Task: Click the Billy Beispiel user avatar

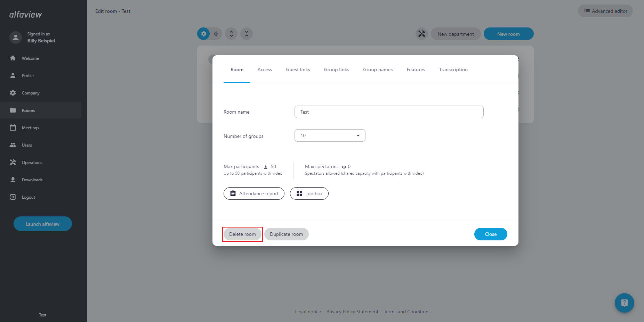Action: tap(16, 38)
